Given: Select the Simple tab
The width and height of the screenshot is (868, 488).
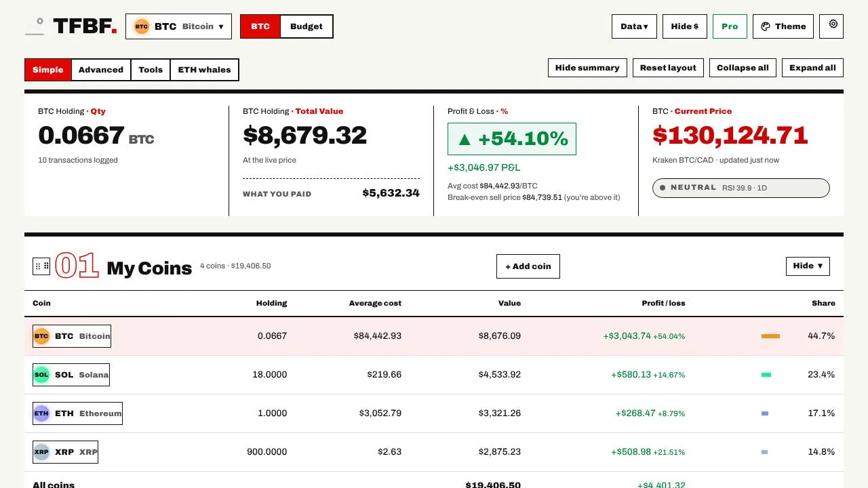Looking at the screenshot, I should [47, 70].
